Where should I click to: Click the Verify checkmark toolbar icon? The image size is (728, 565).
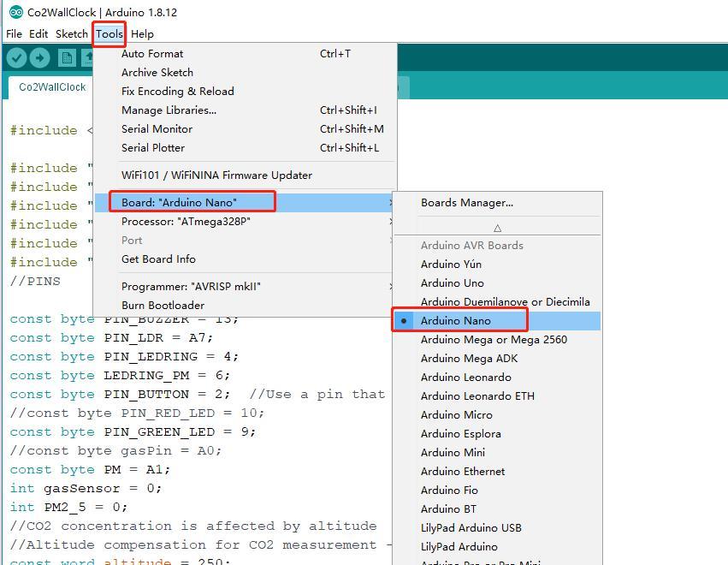[17, 58]
